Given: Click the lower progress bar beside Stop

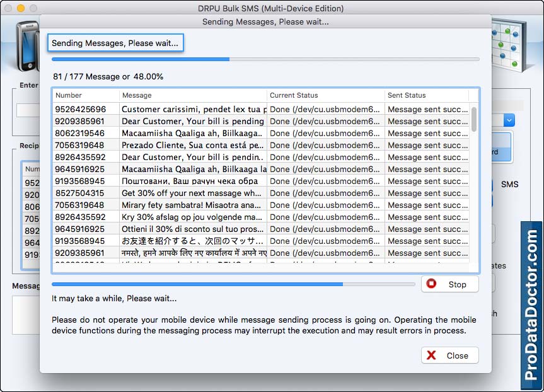Looking at the screenshot, I should pos(233,284).
